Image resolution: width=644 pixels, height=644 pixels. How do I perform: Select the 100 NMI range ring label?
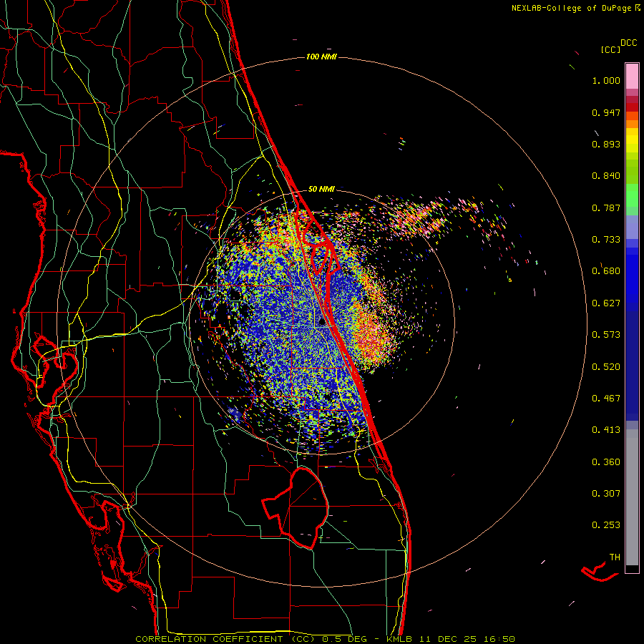tap(321, 57)
